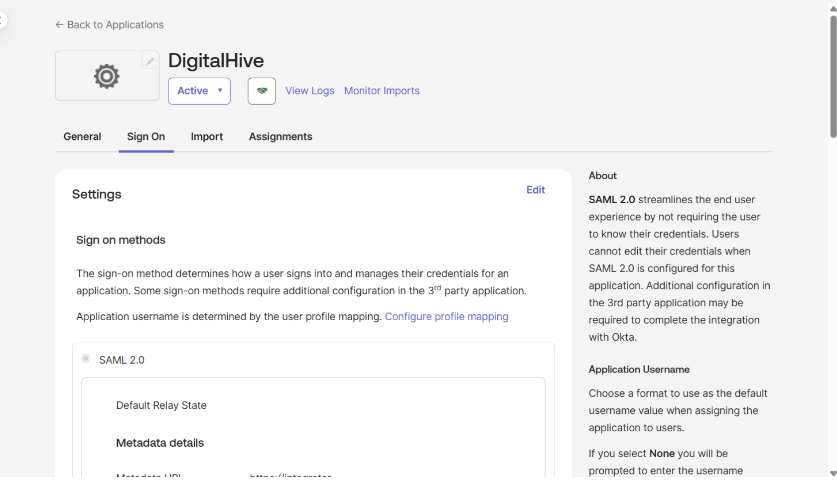Select the SAML 2.0 radio button
Image resolution: width=837 pixels, height=504 pixels.
point(86,359)
